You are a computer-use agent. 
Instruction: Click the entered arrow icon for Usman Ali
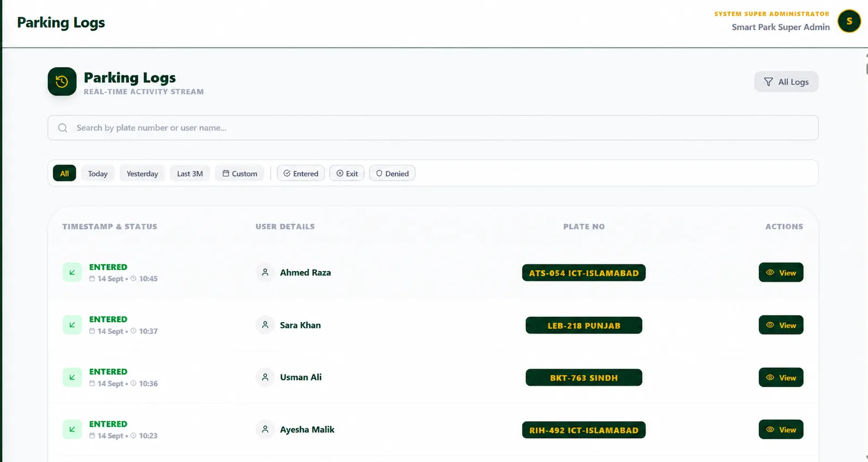72,377
